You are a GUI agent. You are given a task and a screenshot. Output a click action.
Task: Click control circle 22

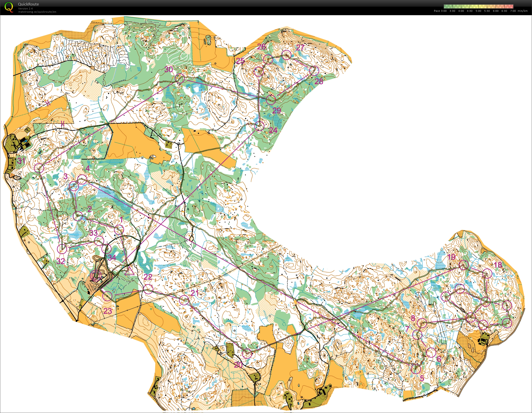(x=148, y=289)
